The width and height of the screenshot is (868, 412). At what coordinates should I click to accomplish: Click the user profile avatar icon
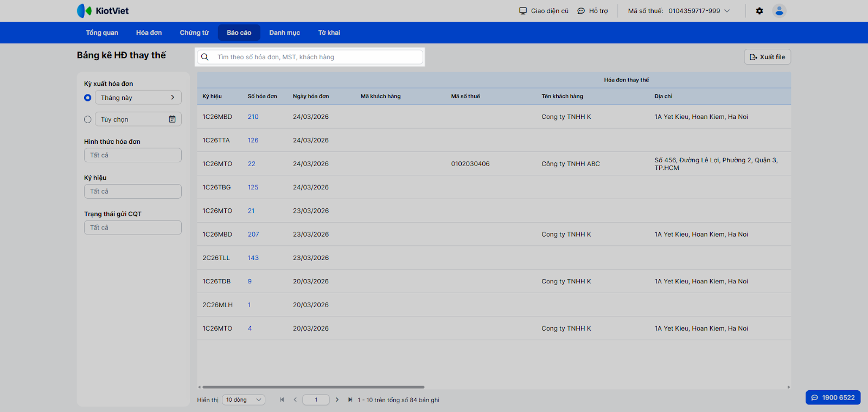tap(780, 11)
